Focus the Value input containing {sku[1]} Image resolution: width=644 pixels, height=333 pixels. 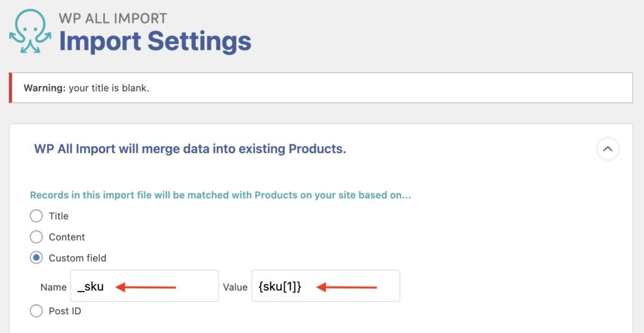pos(325,286)
